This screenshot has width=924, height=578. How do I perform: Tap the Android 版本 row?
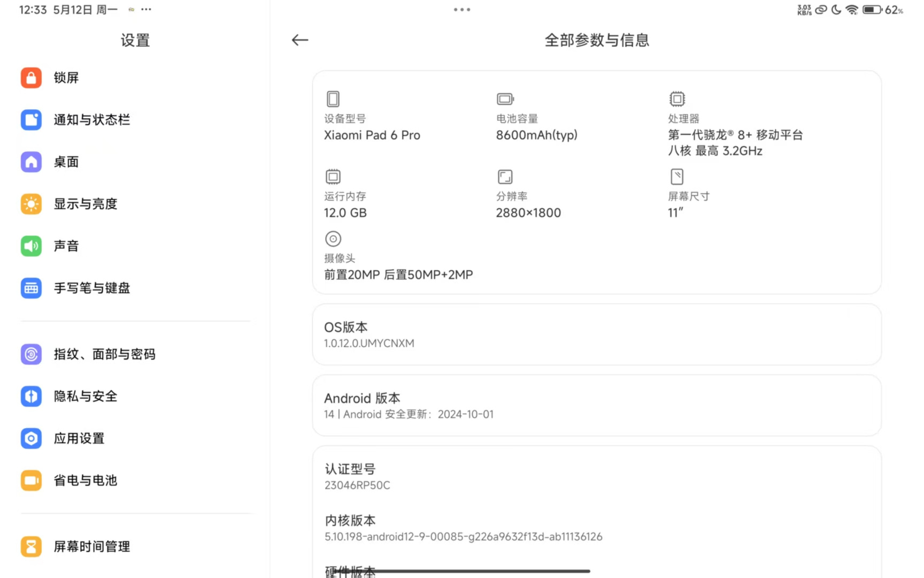pyautogui.click(x=597, y=406)
